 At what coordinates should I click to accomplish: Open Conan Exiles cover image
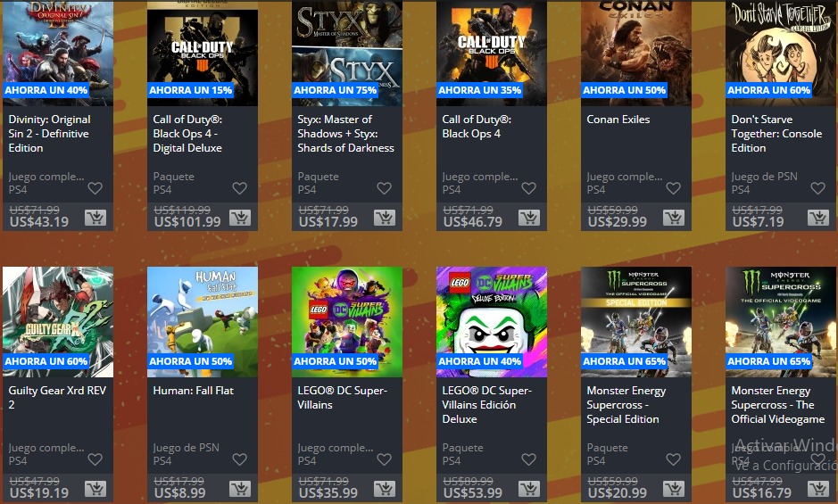(636, 53)
